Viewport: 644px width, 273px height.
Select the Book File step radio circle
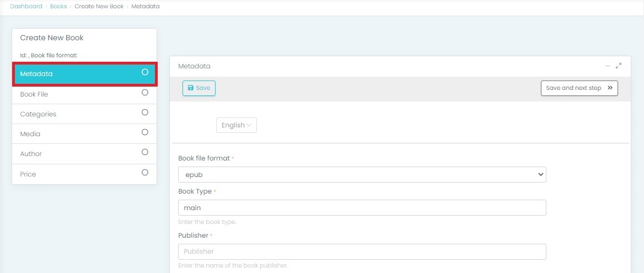pos(145,93)
